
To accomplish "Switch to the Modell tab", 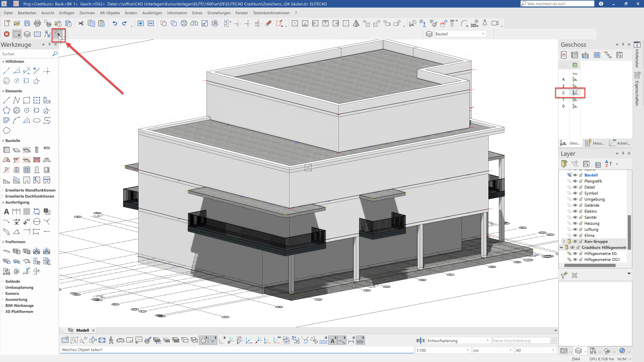I will [83, 330].
